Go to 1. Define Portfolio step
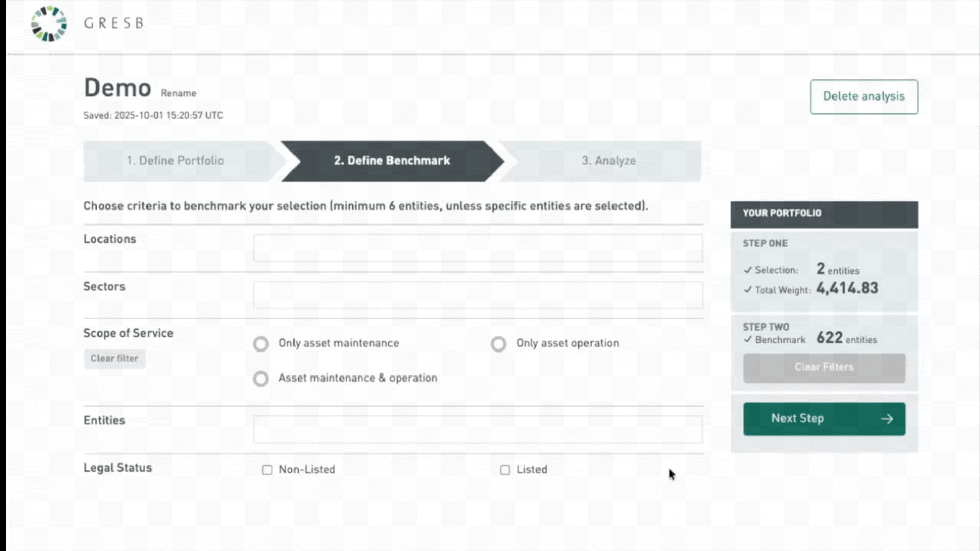980x551 pixels. 175,161
